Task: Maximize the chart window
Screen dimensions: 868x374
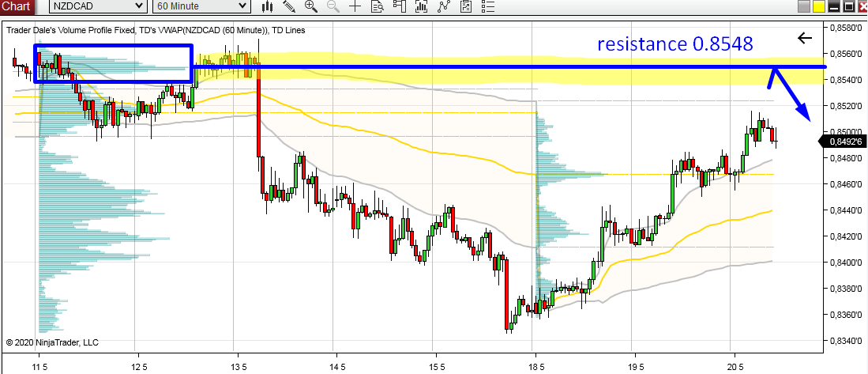Action: [x=847, y=7]
